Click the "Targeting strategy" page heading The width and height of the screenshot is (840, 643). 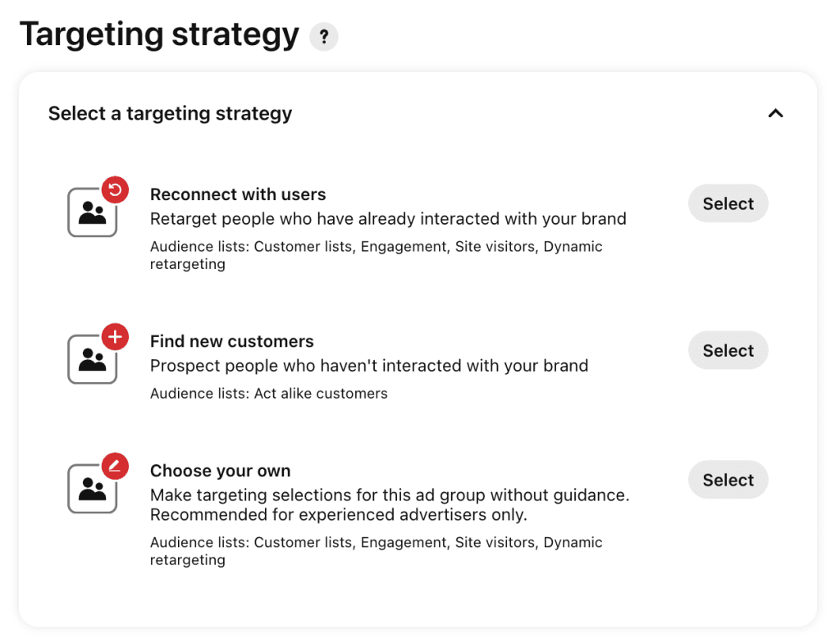159,34
